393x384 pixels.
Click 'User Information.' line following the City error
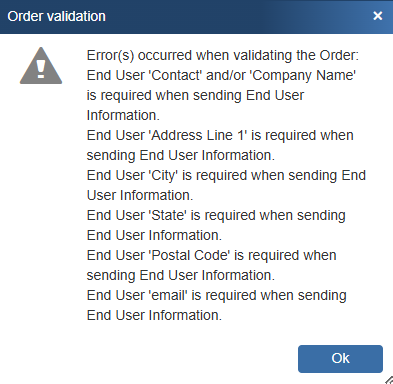click(x=140, y=195)
